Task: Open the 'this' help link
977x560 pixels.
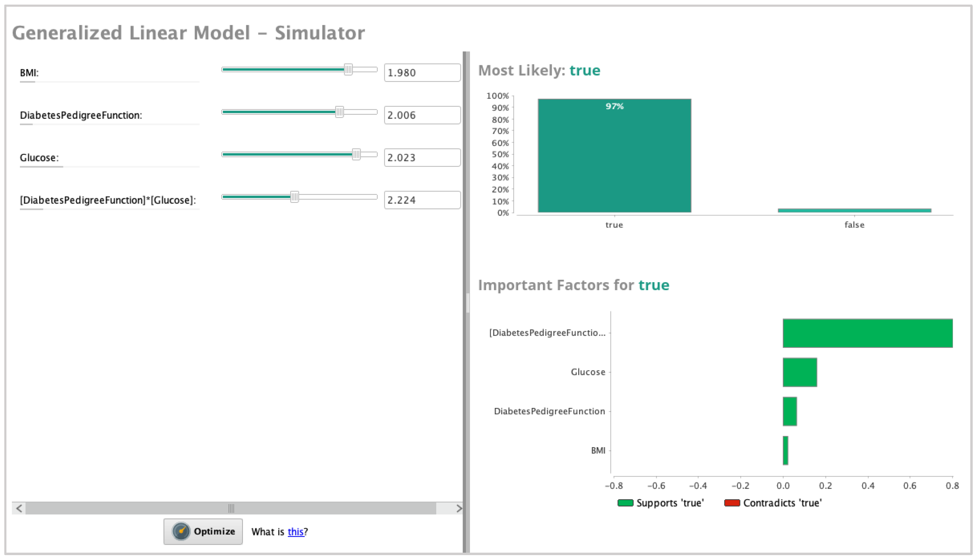Action: (295, 532)
